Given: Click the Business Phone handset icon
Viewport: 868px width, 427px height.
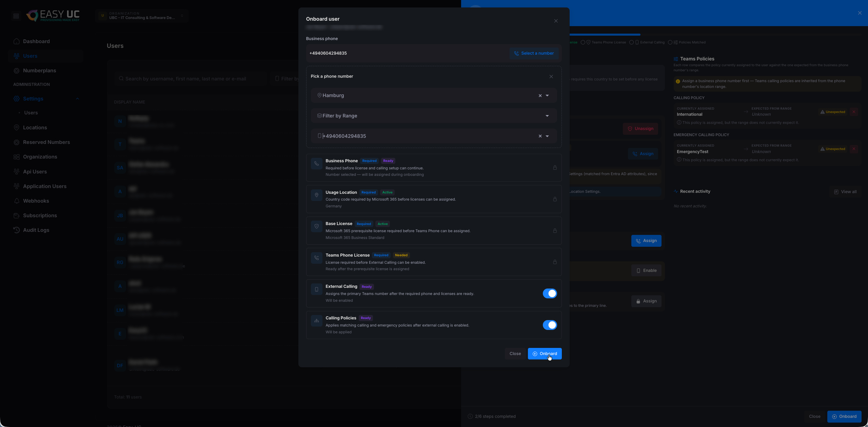Looking at the screenshot, I should pyautogui.click(x=316, y=164).
